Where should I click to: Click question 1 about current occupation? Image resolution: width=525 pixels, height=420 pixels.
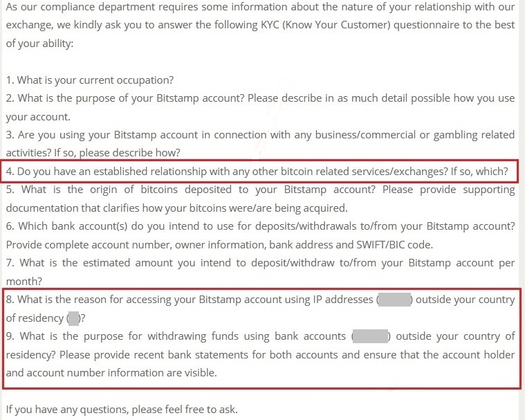click(90, 80)
